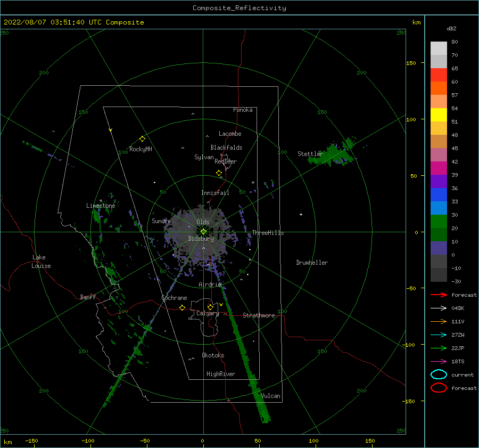Click the Drumheller label

click(312, 263)
